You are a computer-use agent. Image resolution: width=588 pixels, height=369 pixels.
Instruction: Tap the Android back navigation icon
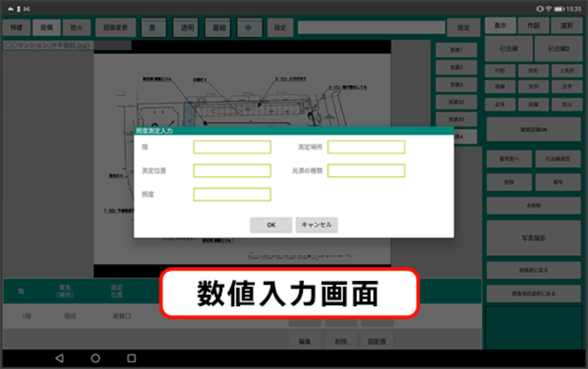[60, 358]
